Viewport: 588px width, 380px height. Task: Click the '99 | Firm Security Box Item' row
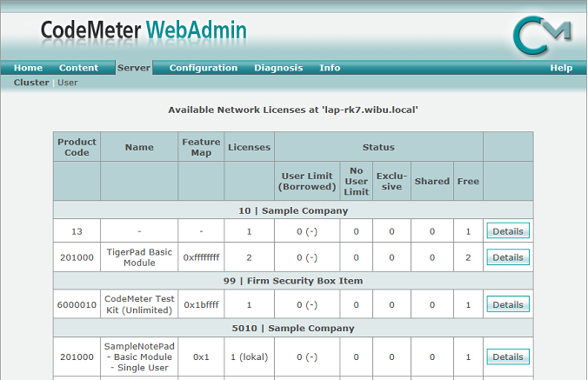click(x=293, y=281)
